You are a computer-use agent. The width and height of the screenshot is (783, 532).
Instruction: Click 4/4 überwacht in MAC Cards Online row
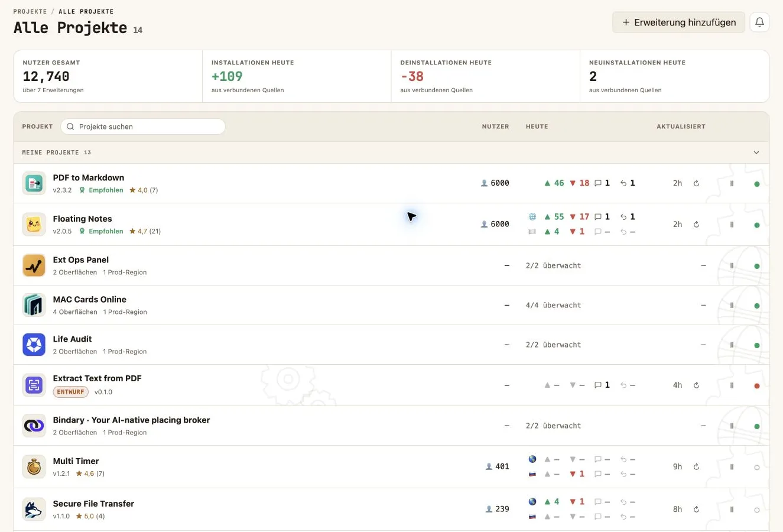coord(553,305)
